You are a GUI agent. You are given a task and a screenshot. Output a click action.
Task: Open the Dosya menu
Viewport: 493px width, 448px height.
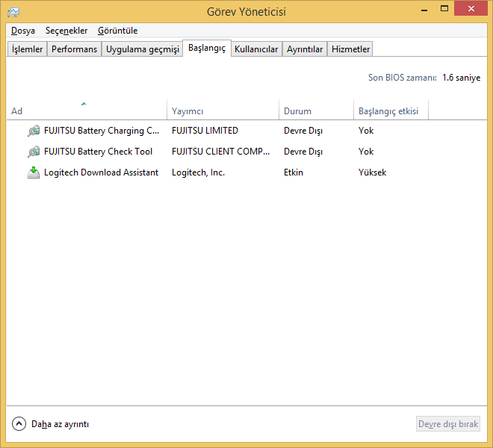click(x=23, y=31)
